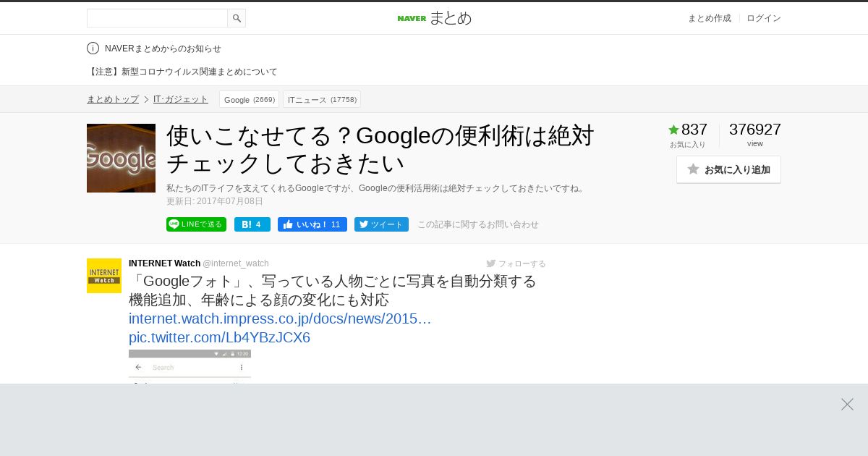Open the NAVER まとめ logo home link
Screen dimensions: 868x456
pos(434,18)
